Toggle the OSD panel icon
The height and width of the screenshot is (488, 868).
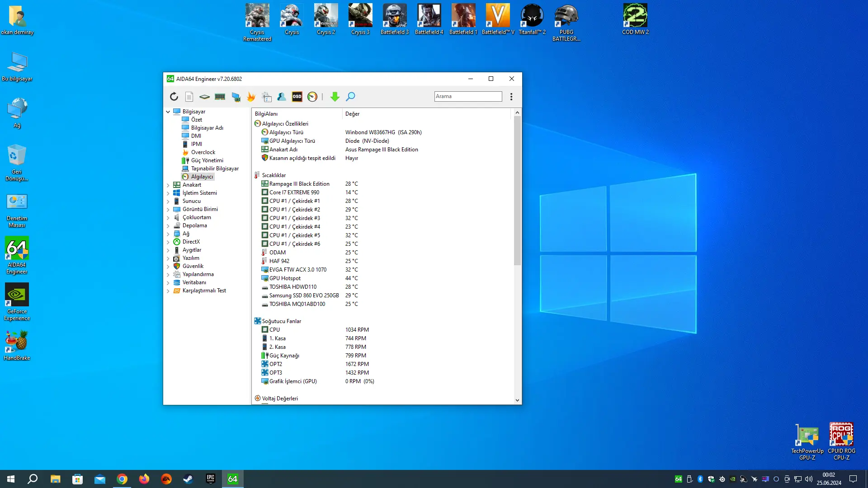point(297,97)
